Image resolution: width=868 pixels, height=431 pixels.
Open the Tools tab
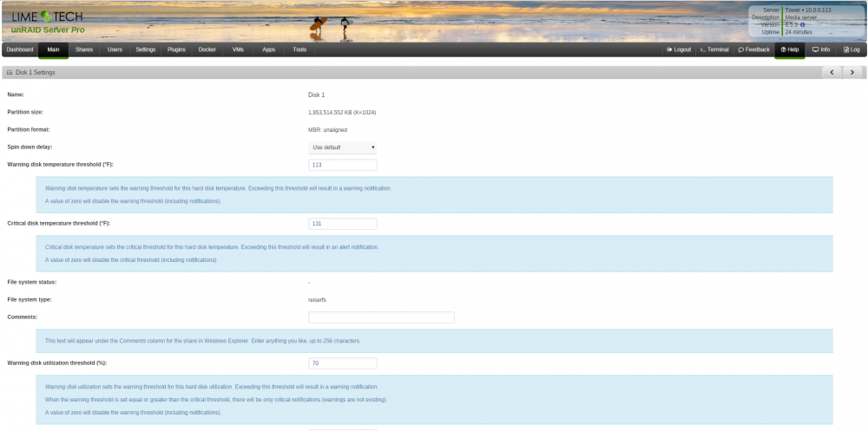pos(299,49)
